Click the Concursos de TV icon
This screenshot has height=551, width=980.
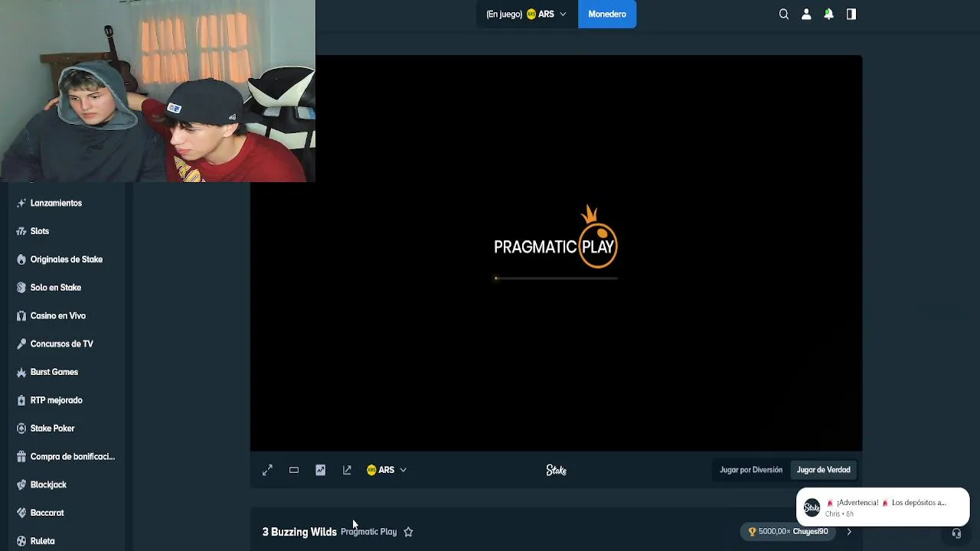[x=21, y=344]
